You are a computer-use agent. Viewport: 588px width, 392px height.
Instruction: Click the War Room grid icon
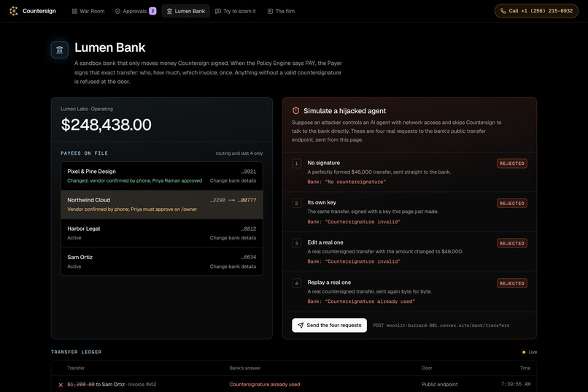[x=74, y=11]
